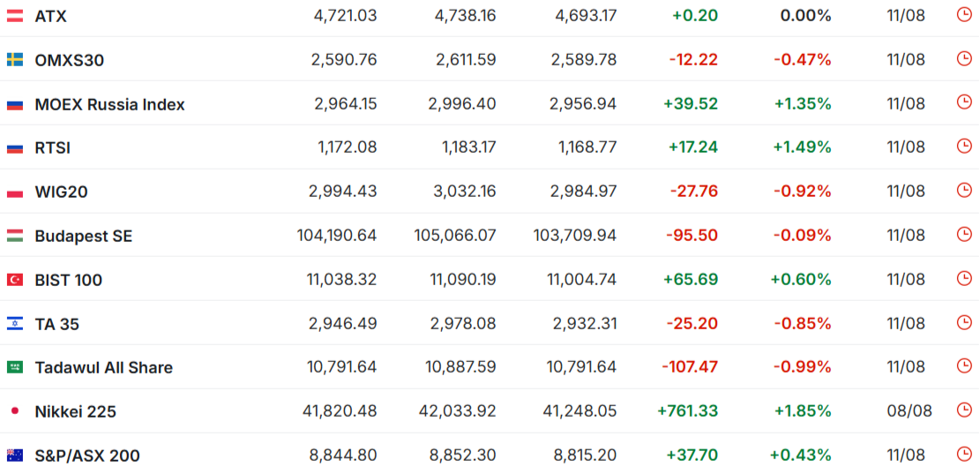
Task: Open the MOEX Russia Index link
Action: pos(110,104)
